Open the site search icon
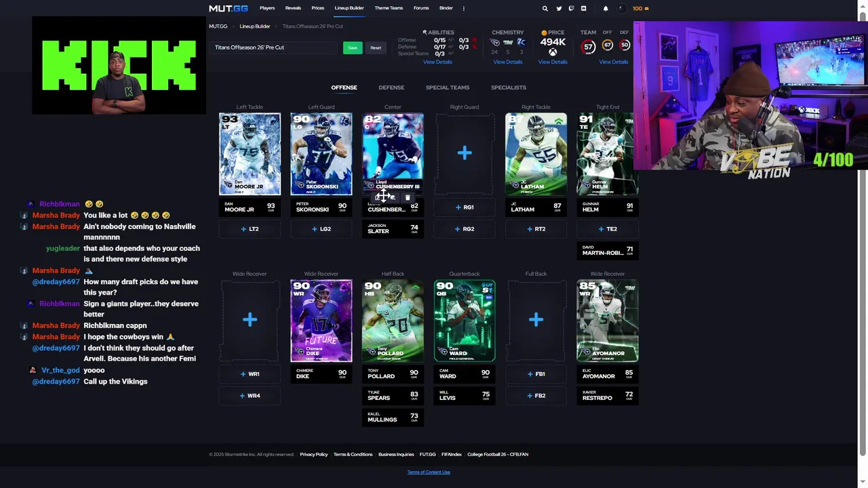Screen dimensions: 868x488 [x=545, y=8]
